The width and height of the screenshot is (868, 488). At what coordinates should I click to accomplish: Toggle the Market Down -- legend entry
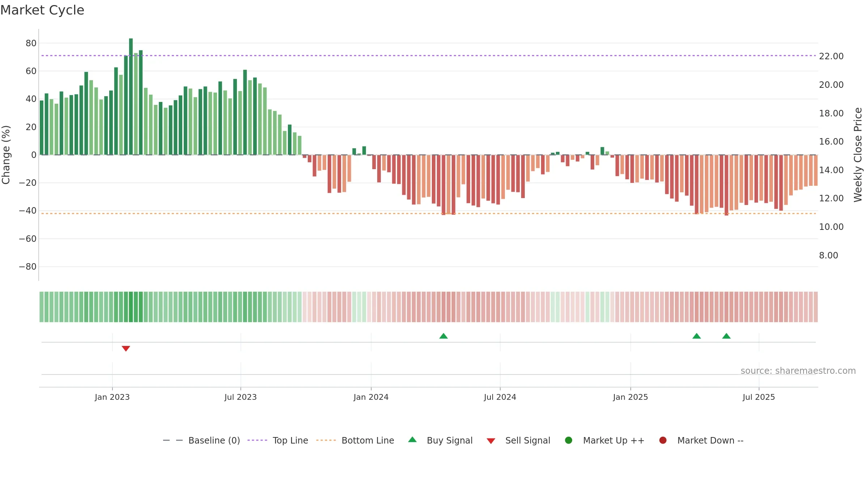(x=701, y=440)
